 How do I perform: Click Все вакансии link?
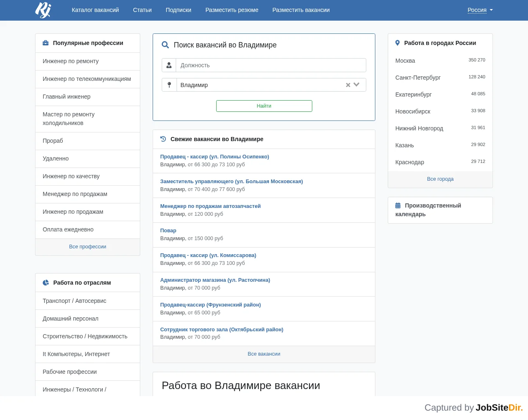coord(264,354)
